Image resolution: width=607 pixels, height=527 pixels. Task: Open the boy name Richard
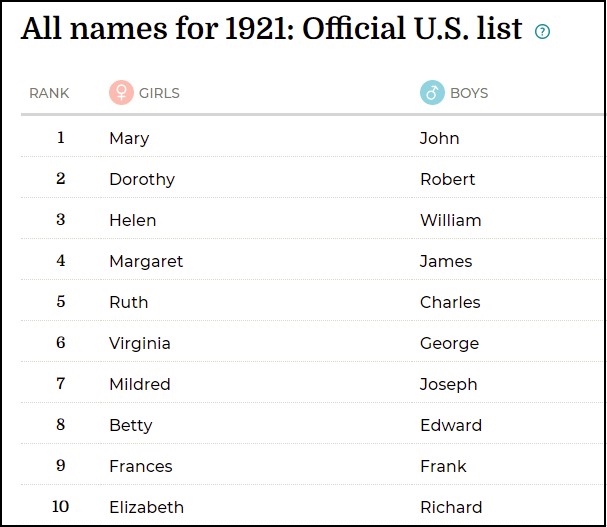click(x=451, y=507)
